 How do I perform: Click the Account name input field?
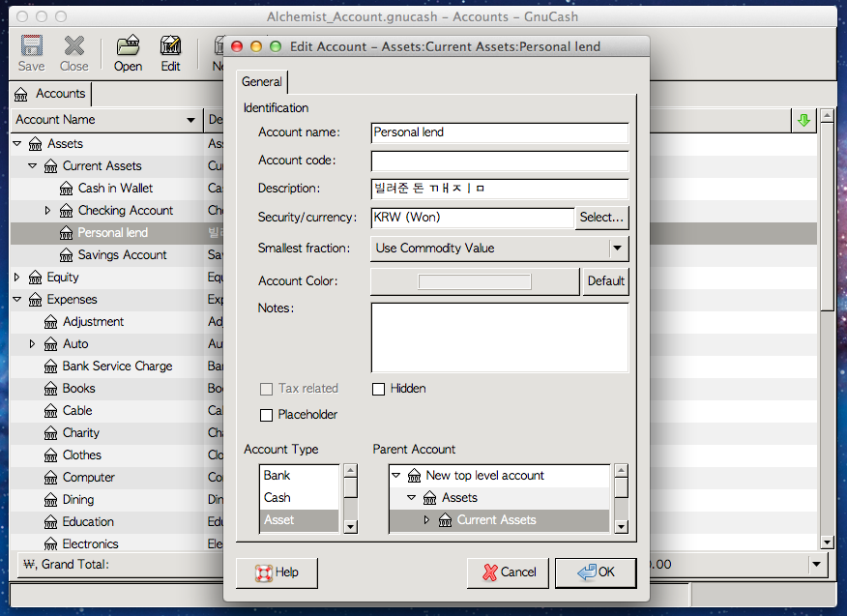[x=500, y=132]
